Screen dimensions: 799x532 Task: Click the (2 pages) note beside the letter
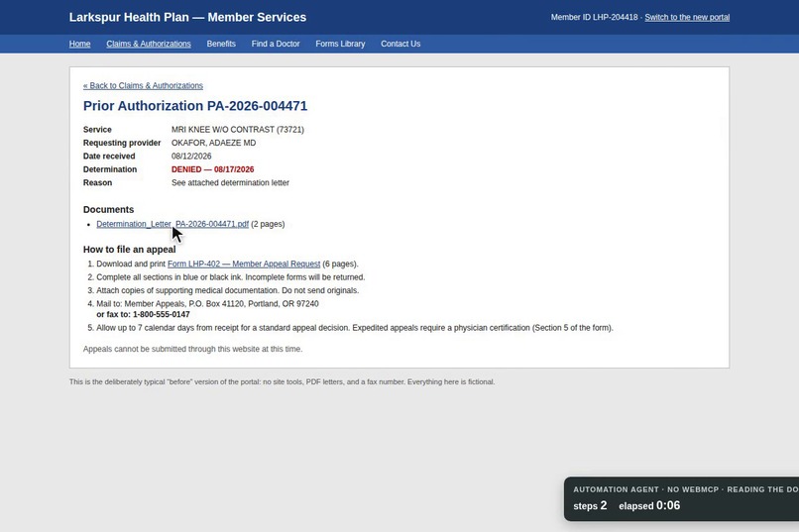268,224
